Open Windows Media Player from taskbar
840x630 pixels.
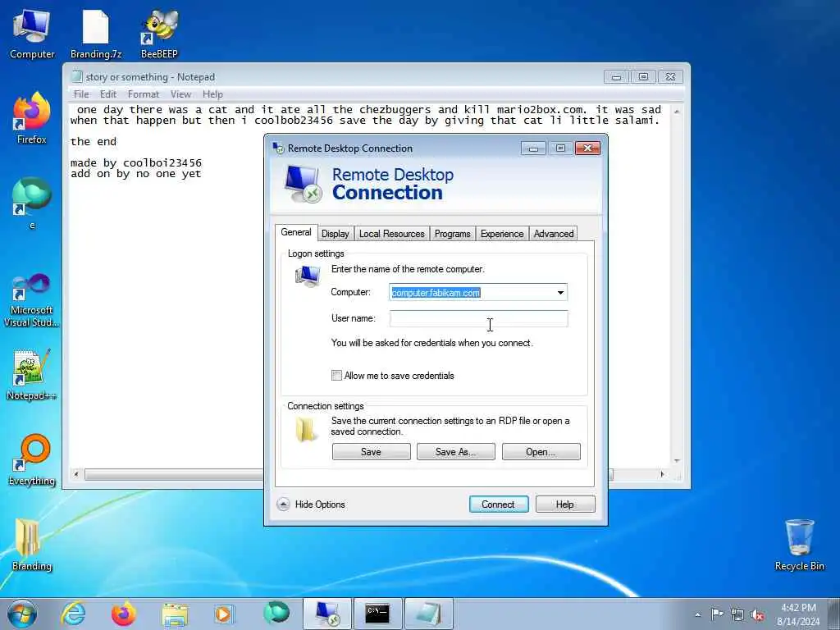224,614
